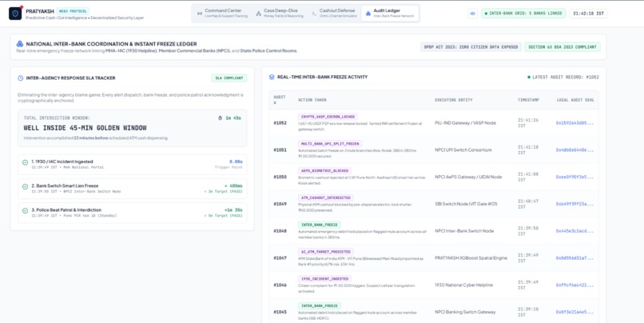The width and height of the screenshot is (644, 323).
Task: Click the WELL INSIDE 45-MIN GOLDEN WINDOW headline
Action: click(85, 128)
